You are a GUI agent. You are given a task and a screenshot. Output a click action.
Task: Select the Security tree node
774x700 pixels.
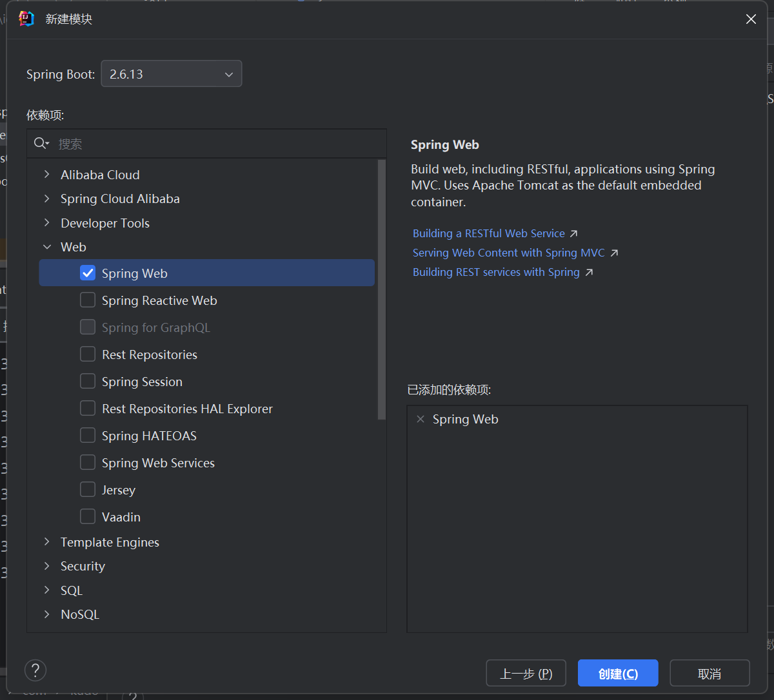pyautogui.click(x=83, y=566)
